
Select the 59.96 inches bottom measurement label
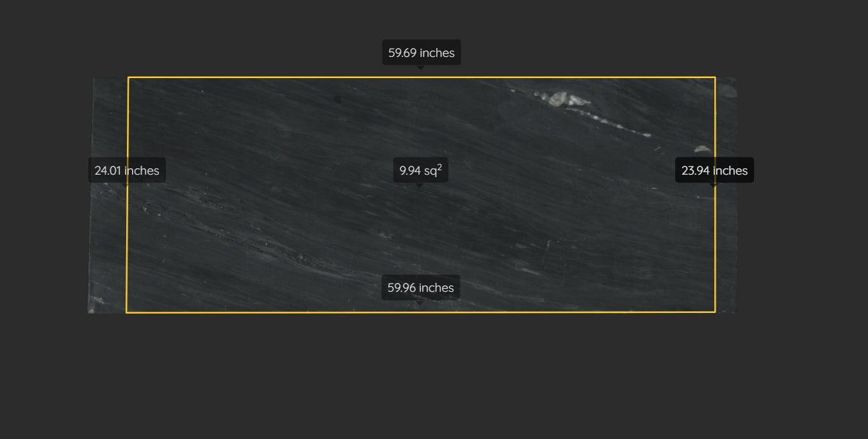coord(421,287)
